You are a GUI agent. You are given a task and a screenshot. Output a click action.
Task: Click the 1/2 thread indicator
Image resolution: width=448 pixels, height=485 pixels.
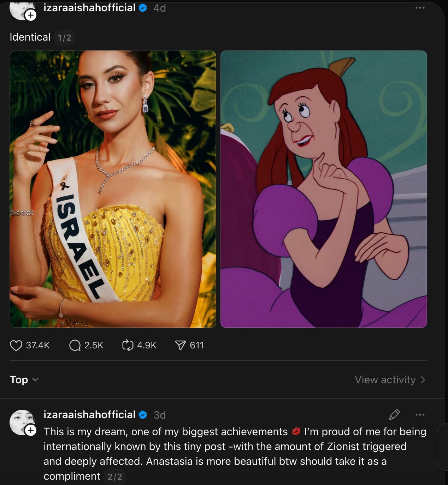click(64, 38)
